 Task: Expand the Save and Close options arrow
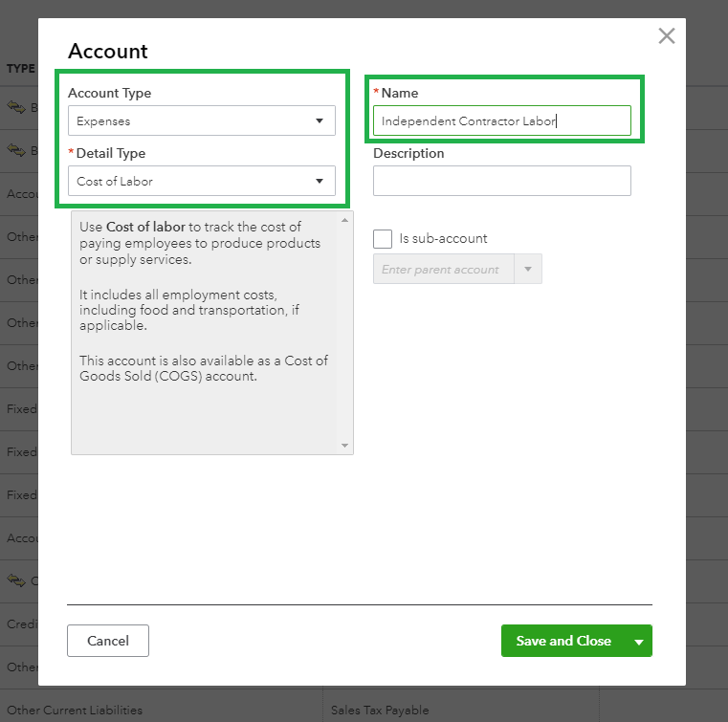coord(639,642)
